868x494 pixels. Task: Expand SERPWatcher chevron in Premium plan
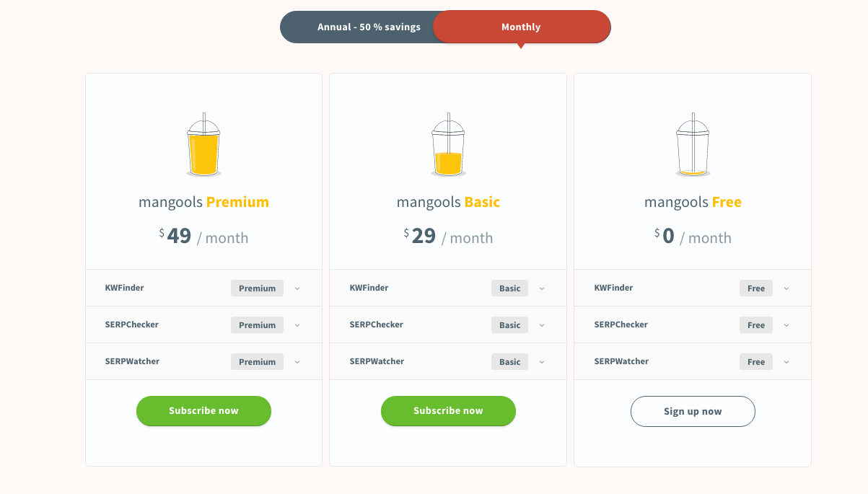(x=297, y=362)
